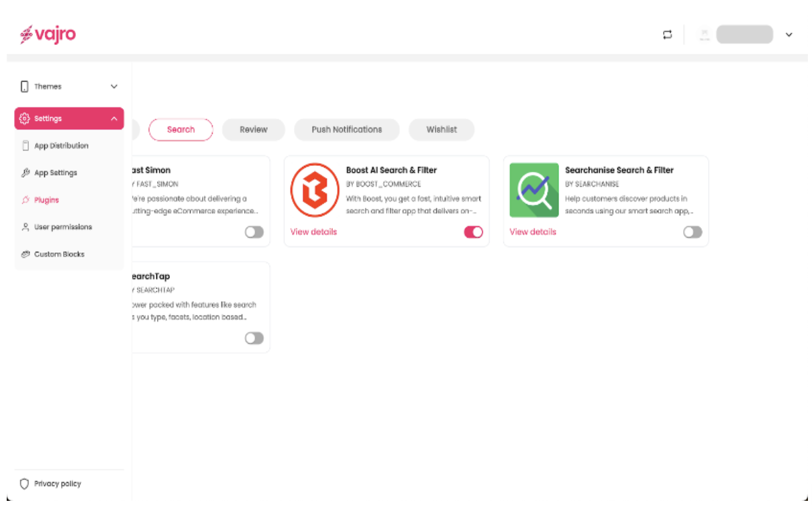Enable the SearchTap plugin toggle
Viewport: 812px width, 521px height.
pos(254,338)
